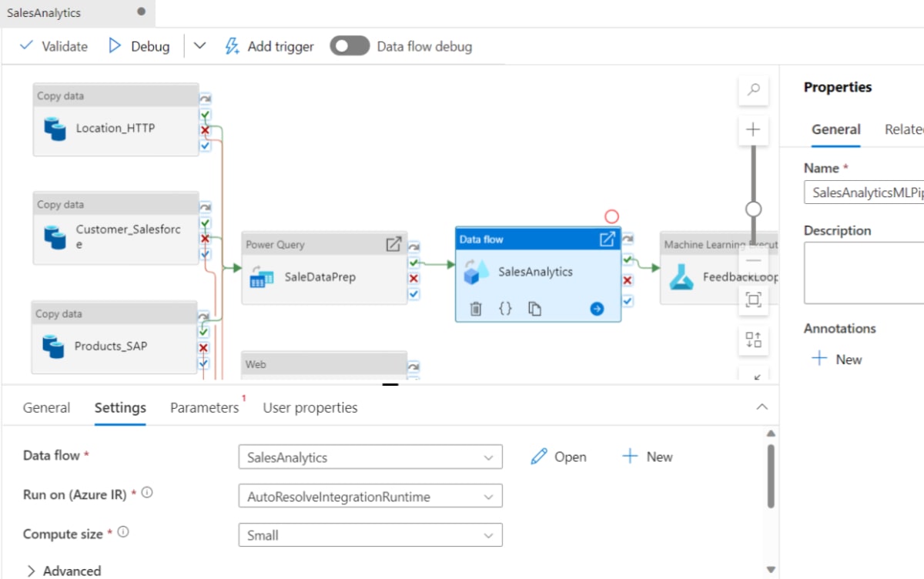Click the delete trash icon on SalesAnalytics activity

coord(476,309)
